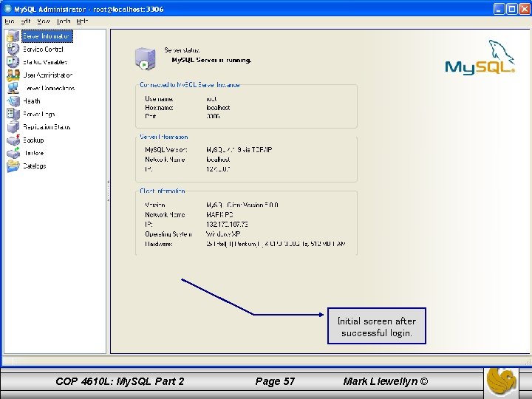This screenshot has width=532, height=399.
Task: Click the Server Logs icon
Action: (13, 114)
